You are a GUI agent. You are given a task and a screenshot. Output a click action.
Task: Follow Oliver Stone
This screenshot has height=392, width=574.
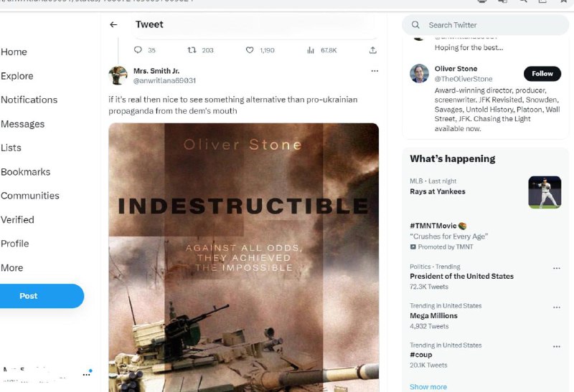(542, 73)
